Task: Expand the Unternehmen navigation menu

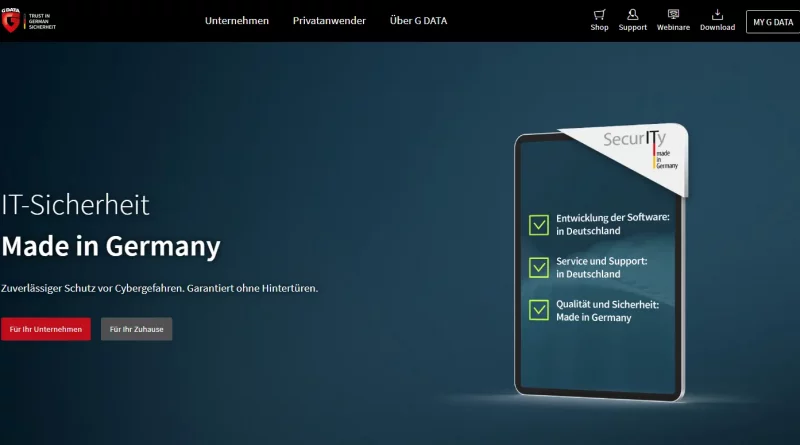Action: pos(237,21)
